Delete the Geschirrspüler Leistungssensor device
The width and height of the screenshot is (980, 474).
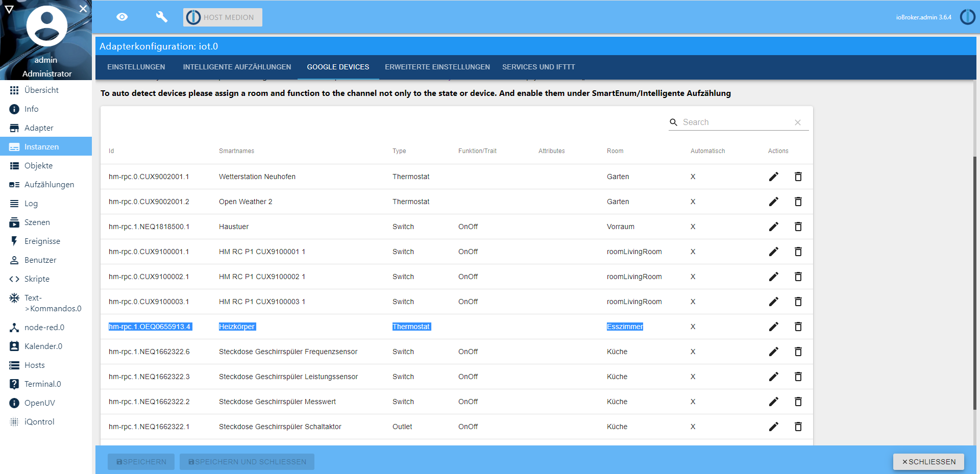tap(798, 377)
